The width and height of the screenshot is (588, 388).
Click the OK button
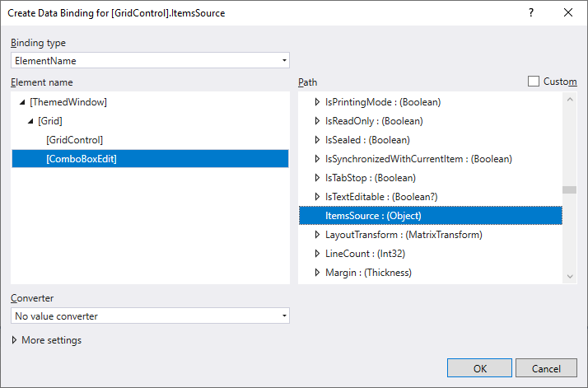(479, 368)
